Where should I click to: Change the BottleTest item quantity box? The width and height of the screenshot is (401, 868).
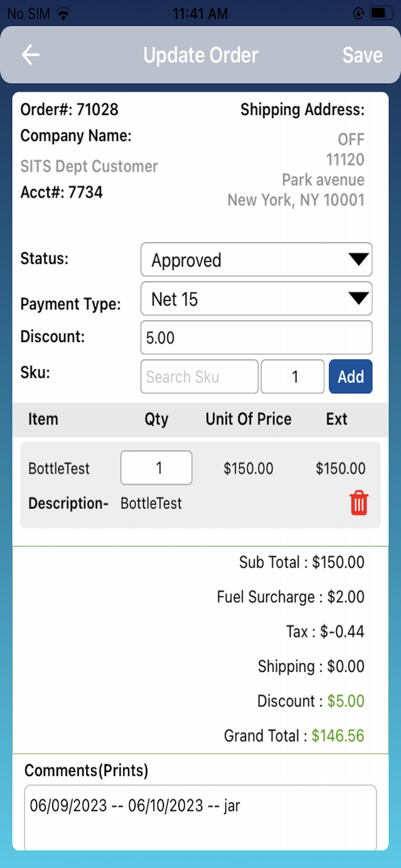click(x=156, y=468)
